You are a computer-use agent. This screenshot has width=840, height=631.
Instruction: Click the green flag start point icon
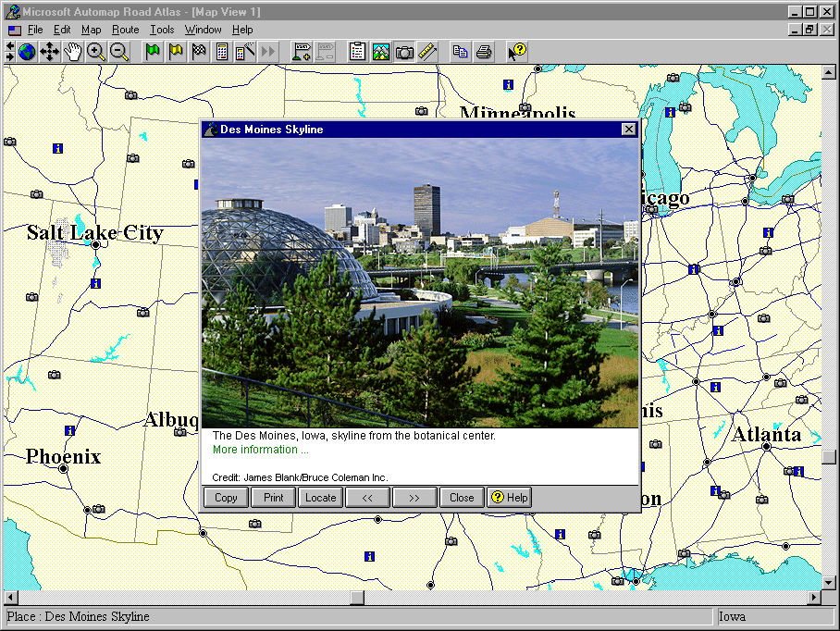coord(153,52)
